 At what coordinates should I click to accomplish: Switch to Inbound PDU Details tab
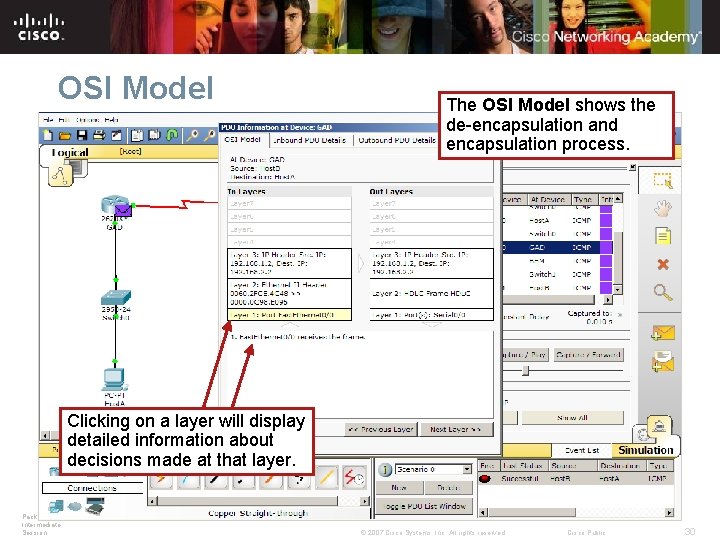[x=309, y=140]
